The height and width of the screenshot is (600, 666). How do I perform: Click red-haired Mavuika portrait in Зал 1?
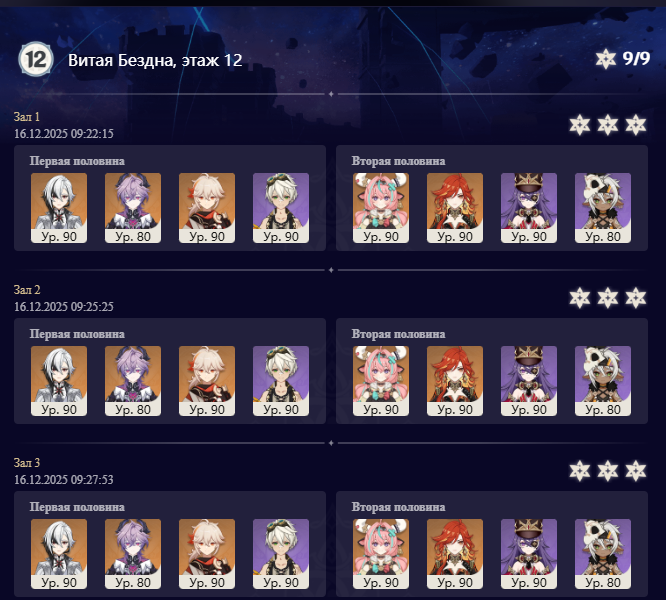(455, 208)
